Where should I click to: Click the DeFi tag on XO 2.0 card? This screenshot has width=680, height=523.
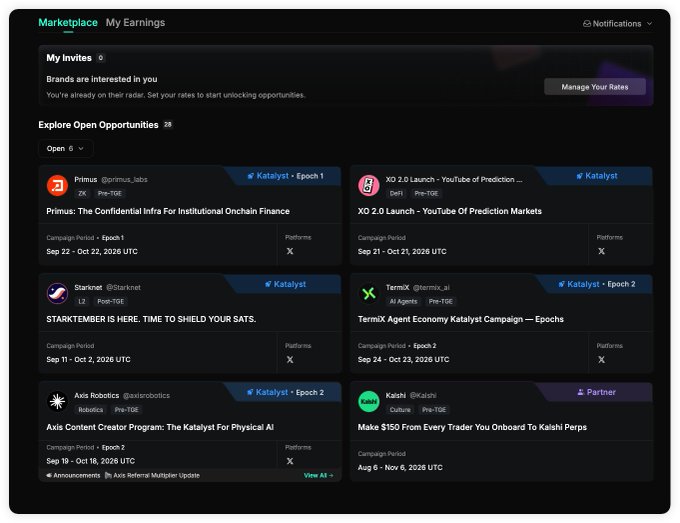click(x=396, y=193)
